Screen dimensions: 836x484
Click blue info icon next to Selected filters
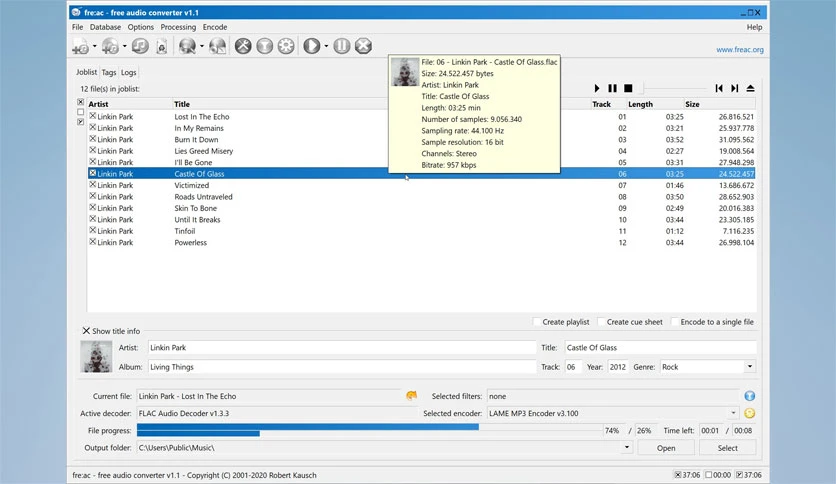[750, 396]
